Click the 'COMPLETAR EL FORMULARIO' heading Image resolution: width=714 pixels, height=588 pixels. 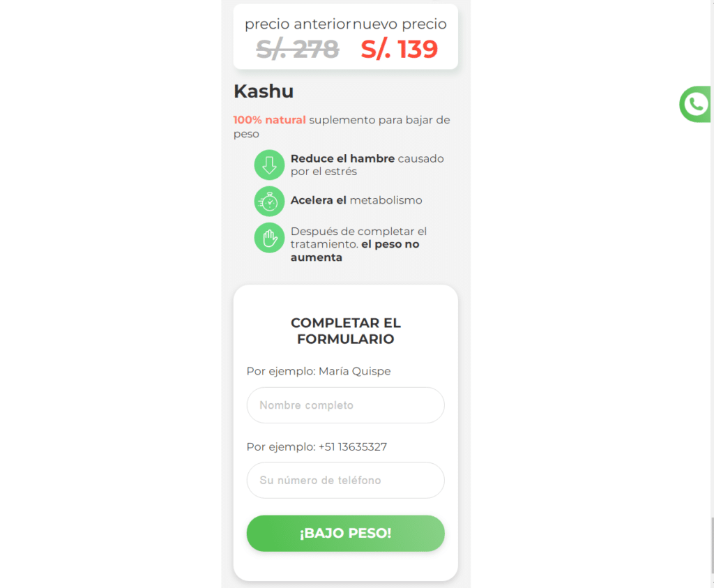point(345,331)
